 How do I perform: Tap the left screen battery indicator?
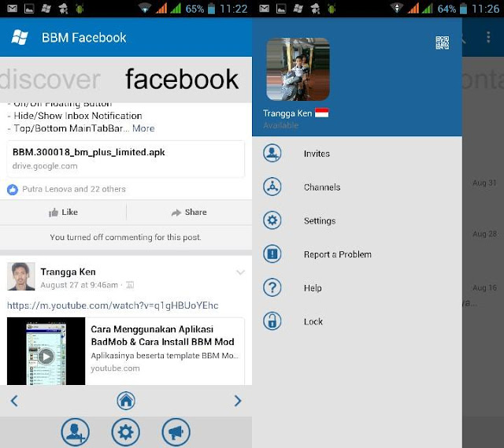coord(211,9)
